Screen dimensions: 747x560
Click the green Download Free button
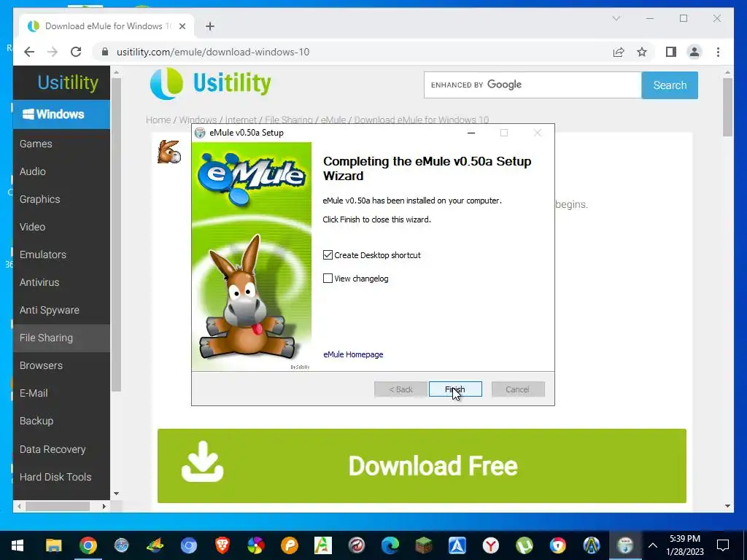pyautogui.click(x=422, y=466)
